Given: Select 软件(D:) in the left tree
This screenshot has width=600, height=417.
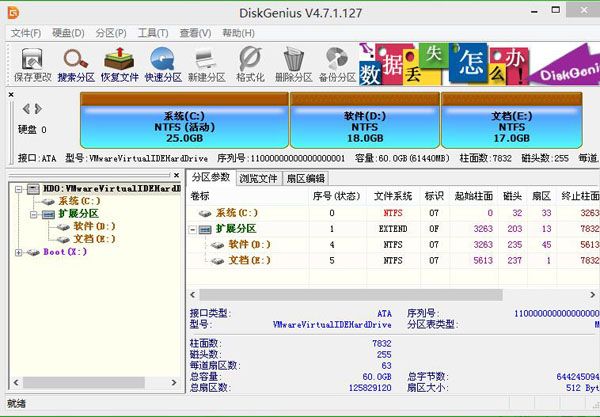Looking at the screenshot, I should click(94, 226).
